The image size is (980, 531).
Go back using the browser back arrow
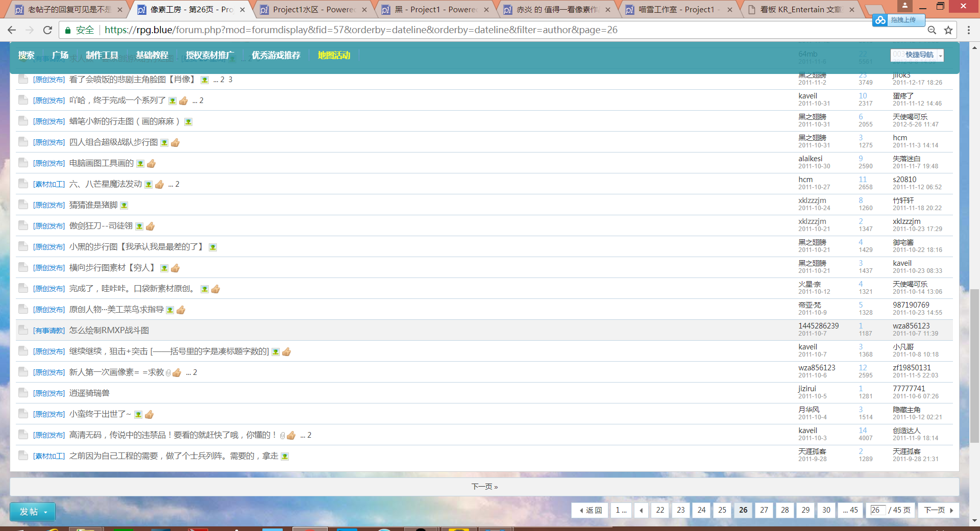pos(12,30)
